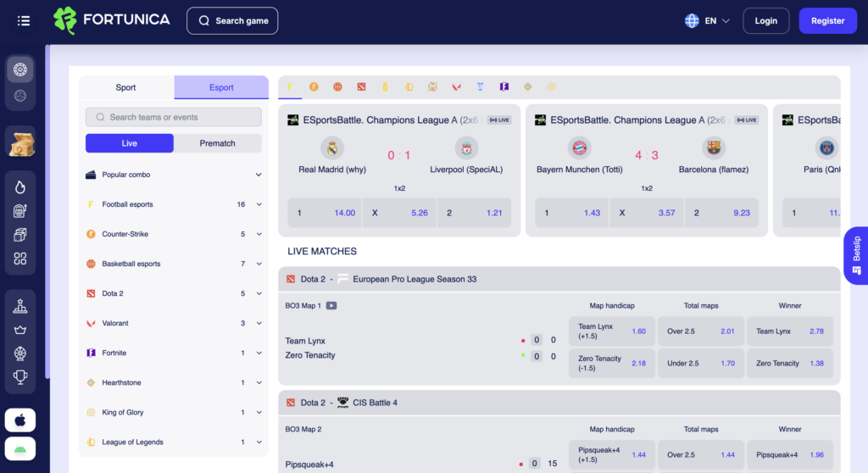
Task: Click the left sidebar vertical scrollbar
Action: (47, 212)
